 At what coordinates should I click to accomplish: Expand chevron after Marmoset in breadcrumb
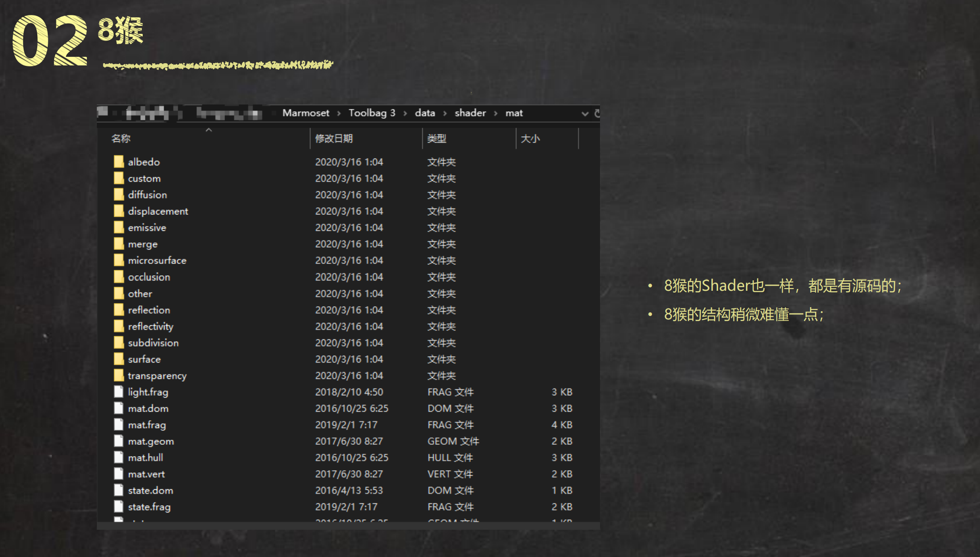pyautogui.click(x=339, y=114)
